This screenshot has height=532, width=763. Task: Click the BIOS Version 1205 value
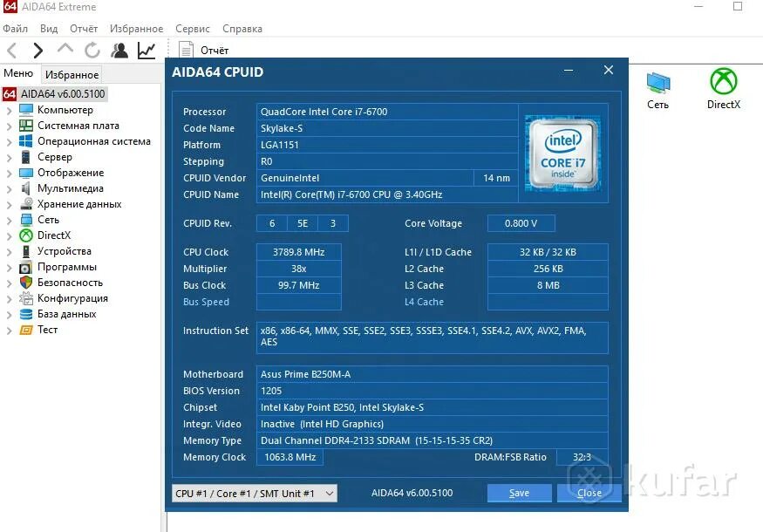click(x=433, y=391)
